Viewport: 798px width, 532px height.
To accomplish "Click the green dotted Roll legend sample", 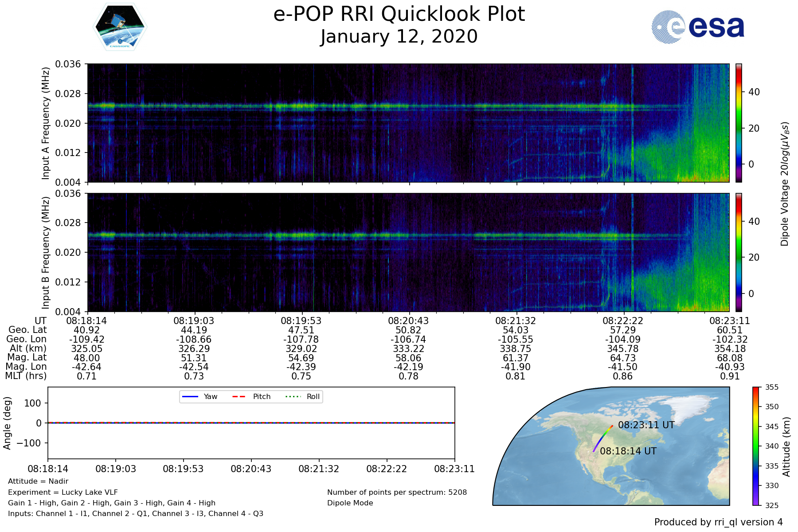I will [293, 396].
